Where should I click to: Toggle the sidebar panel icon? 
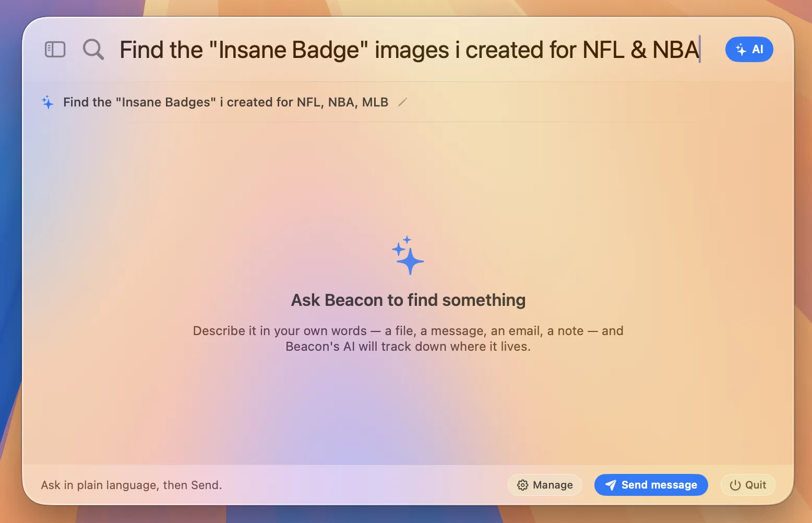pyautogui.click(x=55, y=50)
